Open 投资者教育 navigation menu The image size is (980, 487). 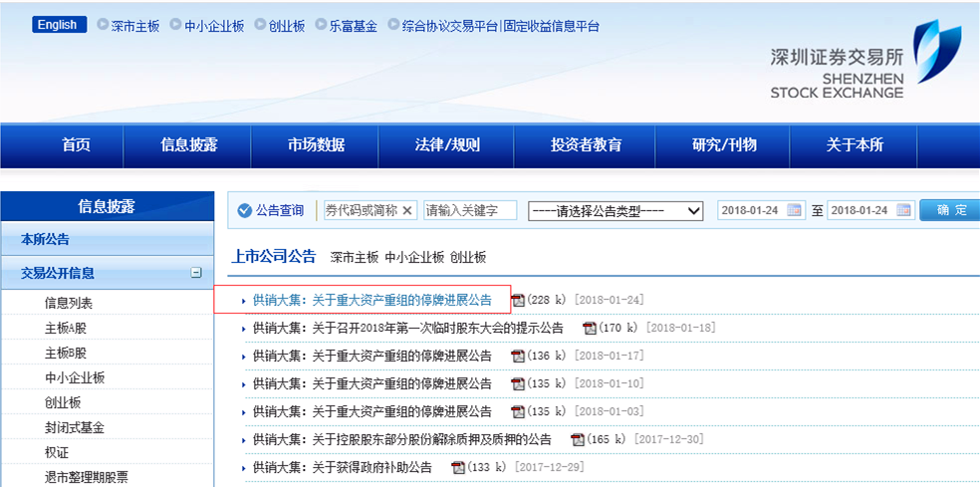tap(586, 145)
